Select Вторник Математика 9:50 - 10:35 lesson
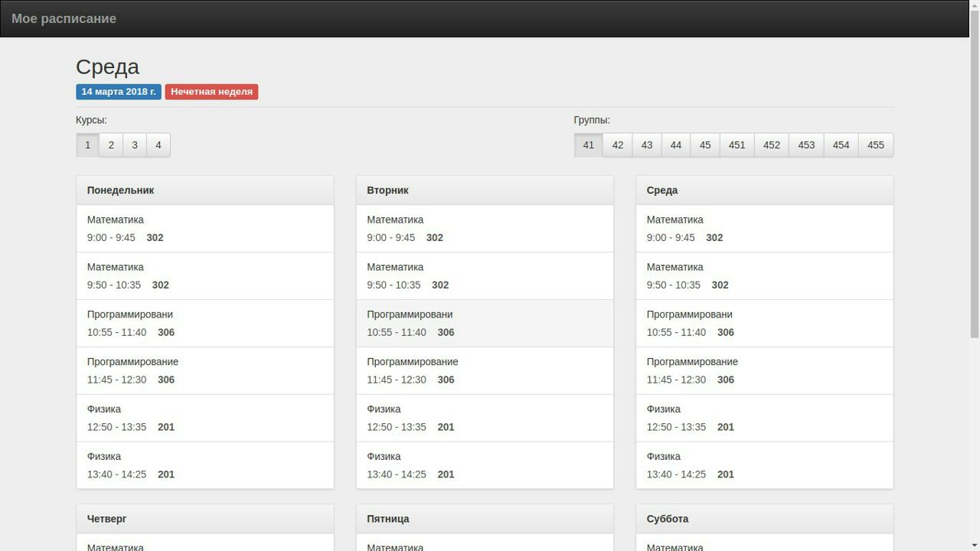 tap(485, 276)
